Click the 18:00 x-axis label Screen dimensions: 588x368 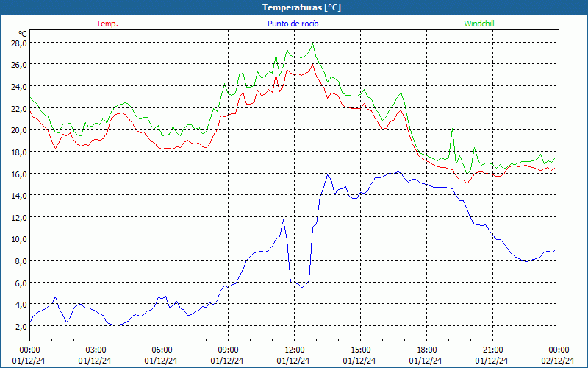tap(426, 350)
